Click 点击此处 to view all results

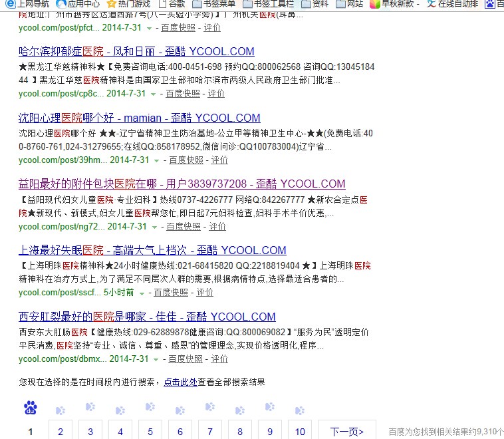click(180, 382)
